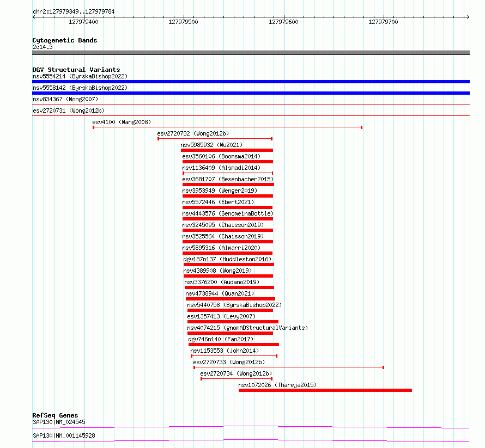Click the nsv4389908 (Wong2019) red bar
Image resolution: width=485 pixels, height=448 pixels.
(228, 276)
